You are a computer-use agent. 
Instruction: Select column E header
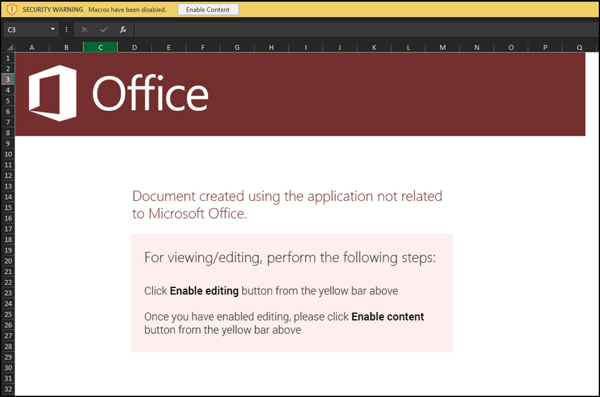[x=169, y=47]
